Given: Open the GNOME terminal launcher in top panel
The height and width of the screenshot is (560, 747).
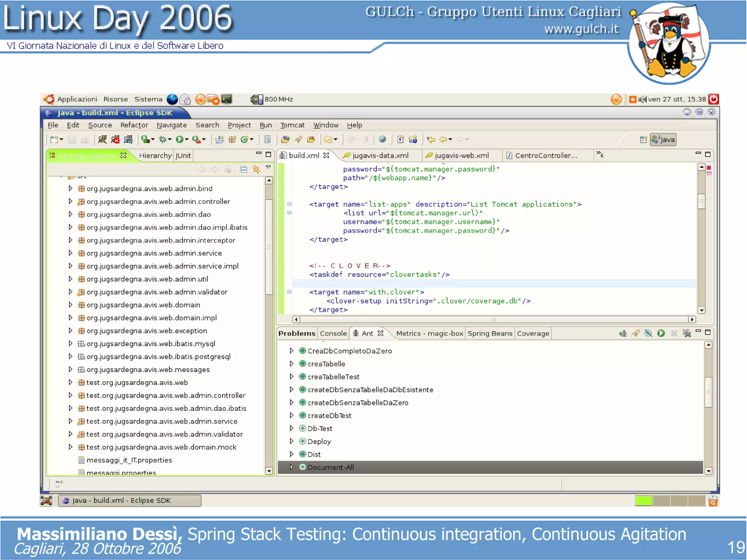Looking at the screenshot, I should (x=227, y=99).
